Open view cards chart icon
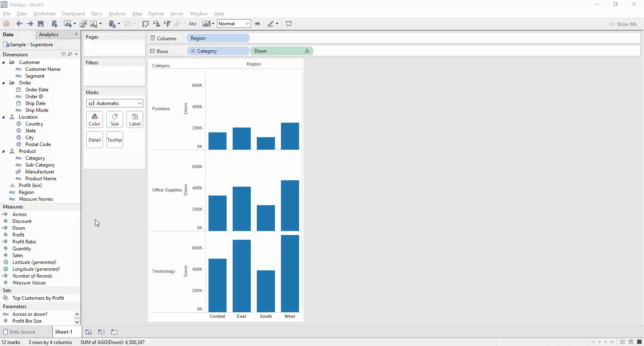This screenshot has width=644, height=346. (x=206, y=24)
